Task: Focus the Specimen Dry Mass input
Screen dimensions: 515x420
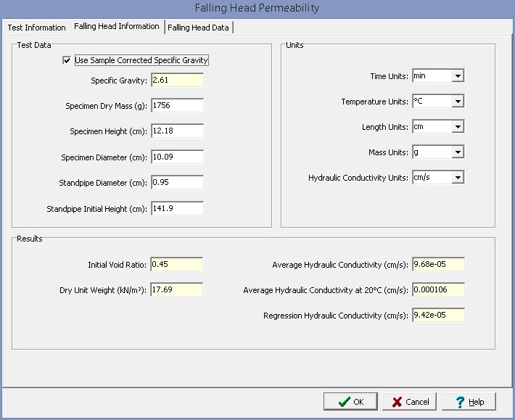Action: point(177,106)
